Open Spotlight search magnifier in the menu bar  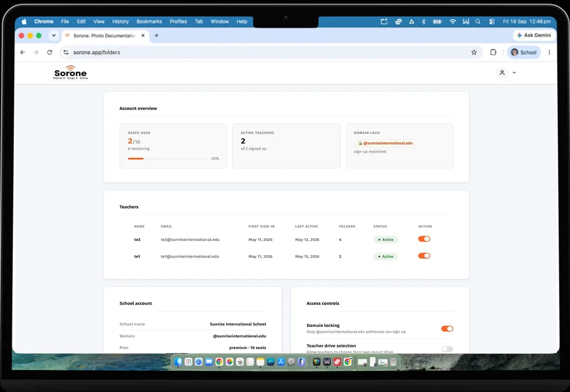478,21
